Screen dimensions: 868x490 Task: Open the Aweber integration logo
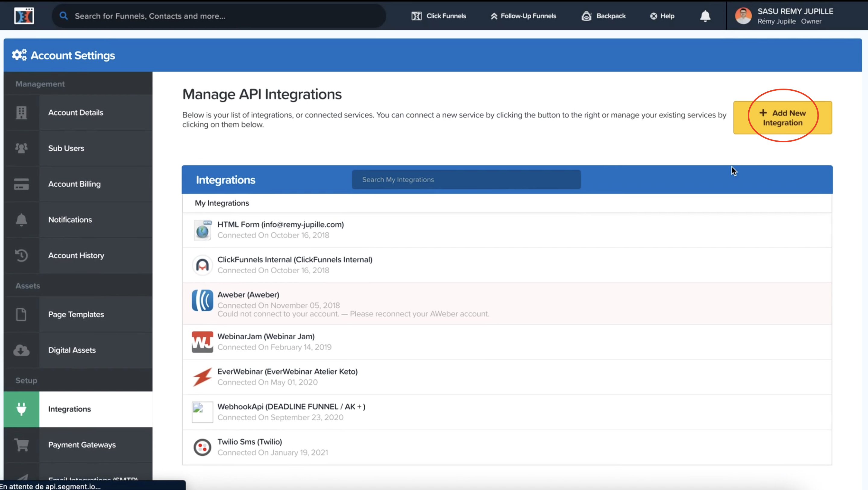click(x=202, y=300)
